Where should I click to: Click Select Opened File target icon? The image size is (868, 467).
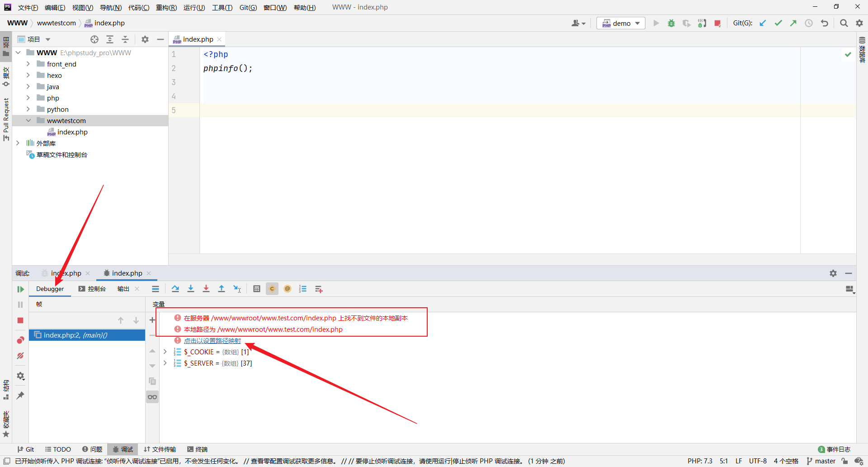pyautogui.click(x=94, y=39)
